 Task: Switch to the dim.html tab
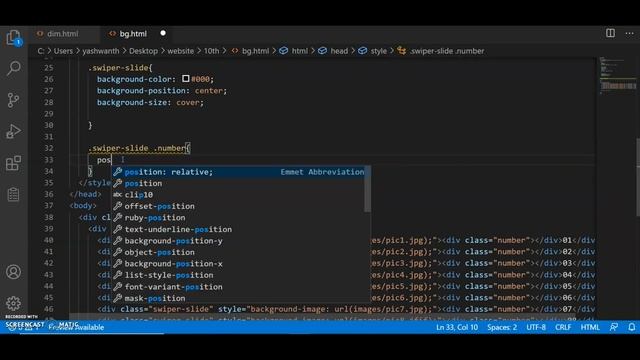[62, 34]
